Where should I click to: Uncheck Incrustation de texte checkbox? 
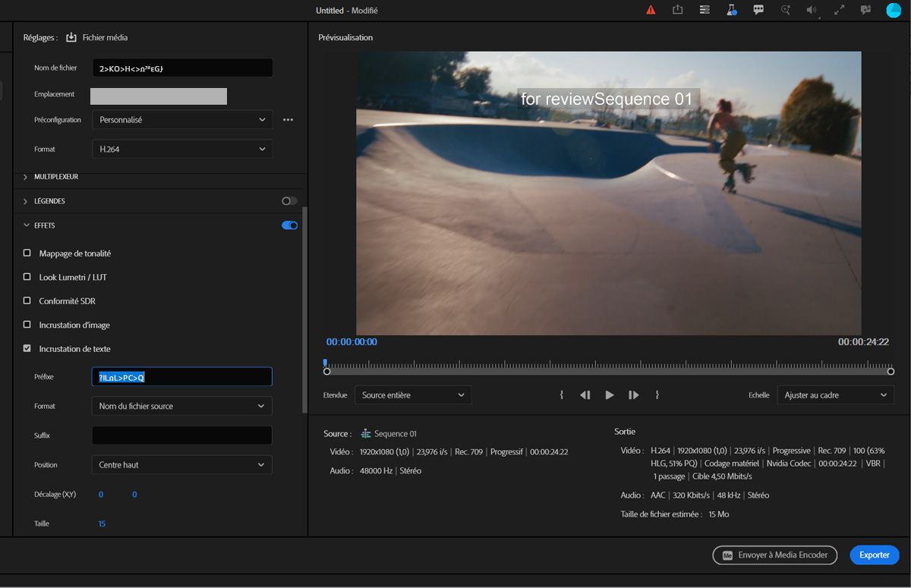pyautogui.click(x=27, y=348)
